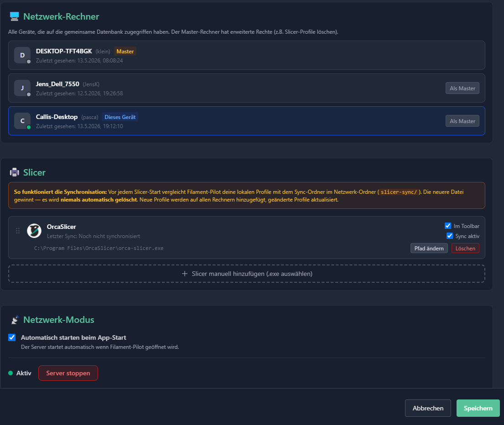Click the Aktiv status label

coord(24,373)
